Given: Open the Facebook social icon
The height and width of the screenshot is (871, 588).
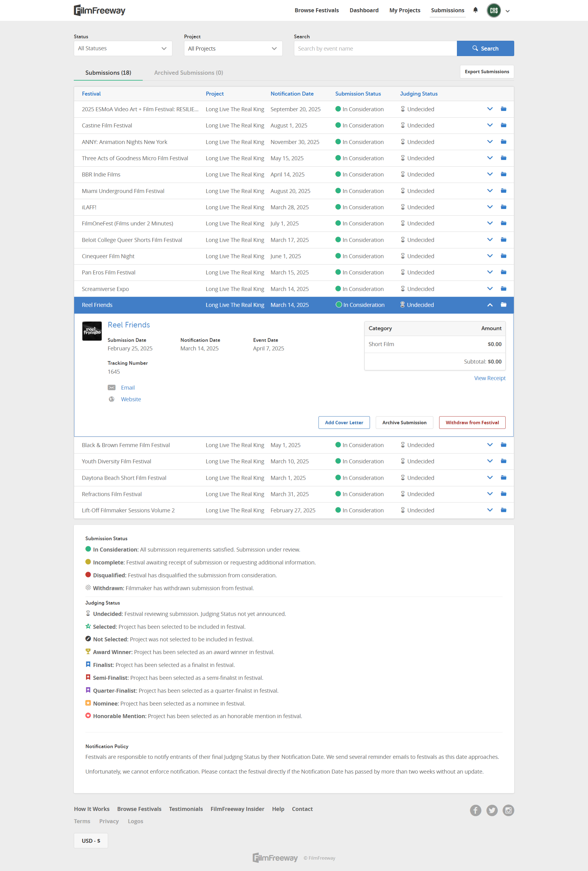Looking at the screenshot, I should coord(475,810).
